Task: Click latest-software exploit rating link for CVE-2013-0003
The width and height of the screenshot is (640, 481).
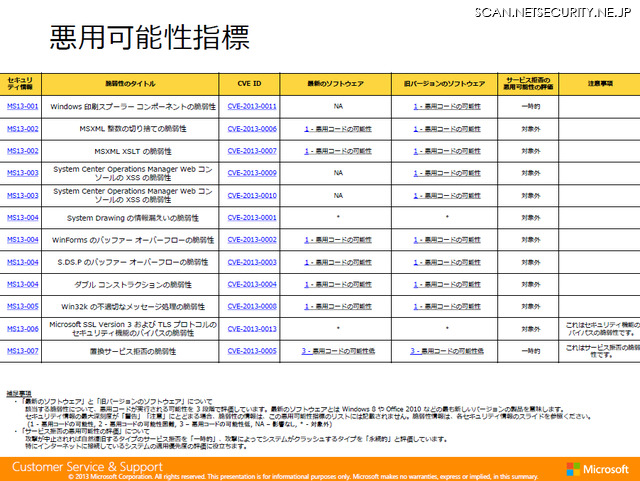Action: pyautogui.click(x=338, y=263)
